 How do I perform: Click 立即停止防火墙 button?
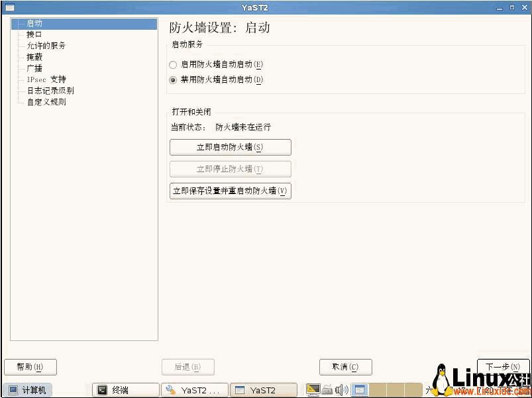click(x=231, y=169)
